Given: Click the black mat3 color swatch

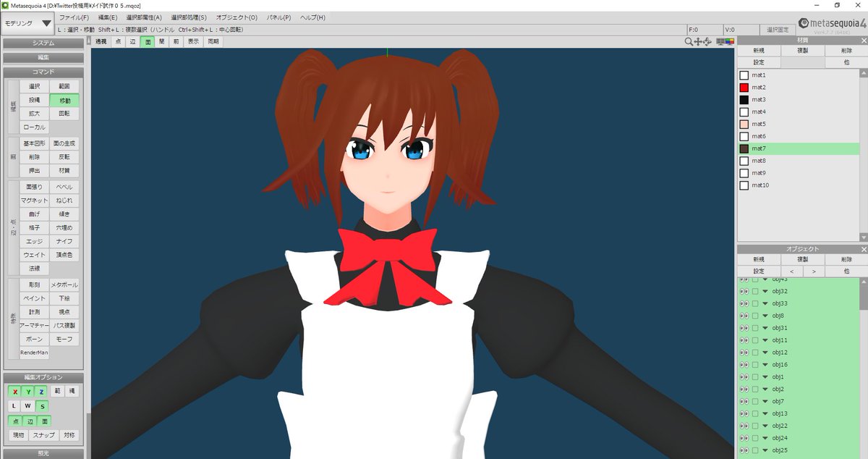Looking at the screenshot, I should [744, 99].
